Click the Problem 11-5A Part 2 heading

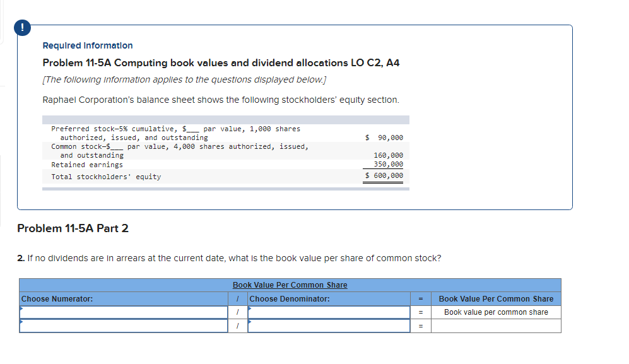point(73,228)
